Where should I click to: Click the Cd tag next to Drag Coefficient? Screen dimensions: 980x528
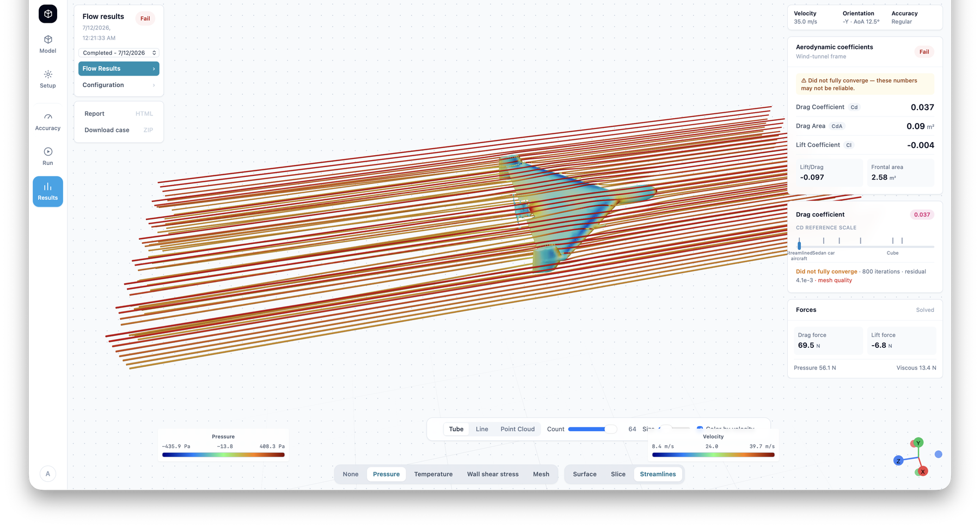click(854, 107)
